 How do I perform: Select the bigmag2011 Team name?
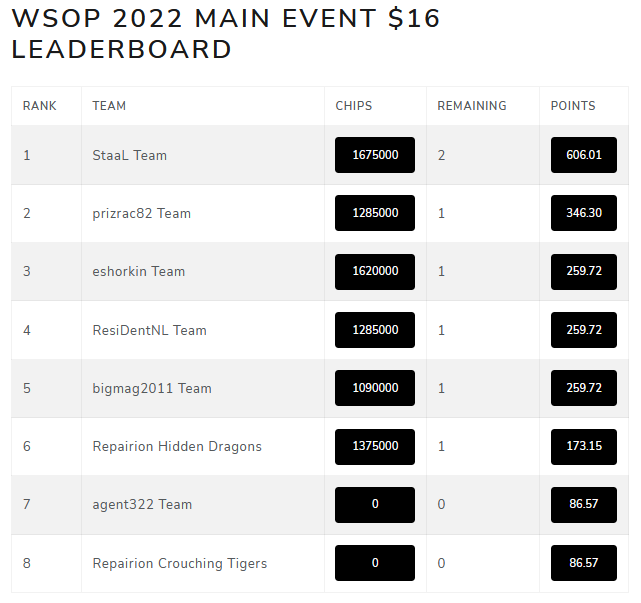click(x=152, y=388)
